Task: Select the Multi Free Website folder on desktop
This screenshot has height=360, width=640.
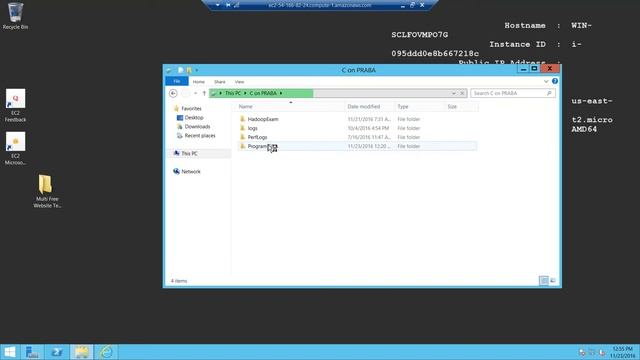Action: tap(47, 191)
